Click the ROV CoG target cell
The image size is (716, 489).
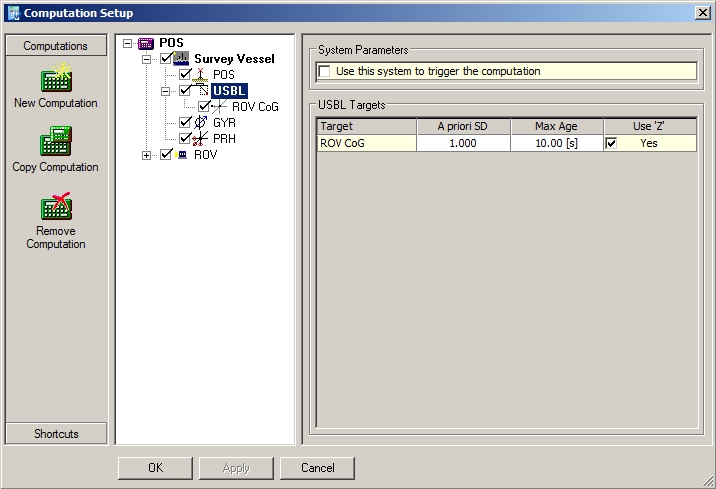(367, 143)
